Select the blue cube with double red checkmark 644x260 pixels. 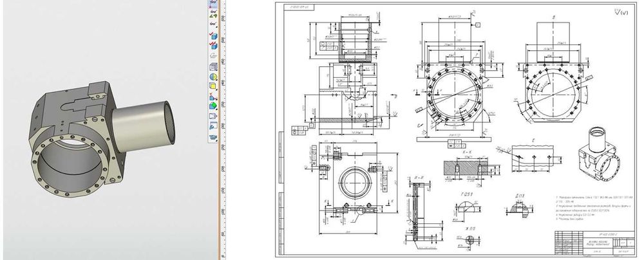pos(213,45)
